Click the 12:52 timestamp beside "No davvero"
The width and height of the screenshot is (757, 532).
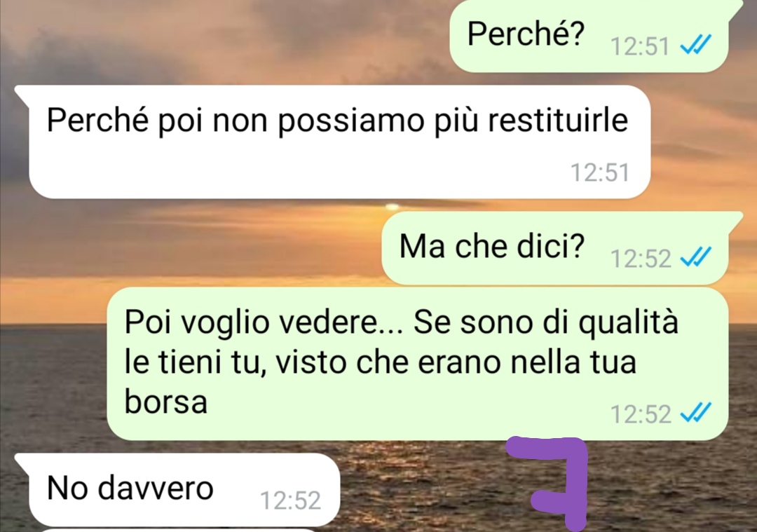pos(291,500)
